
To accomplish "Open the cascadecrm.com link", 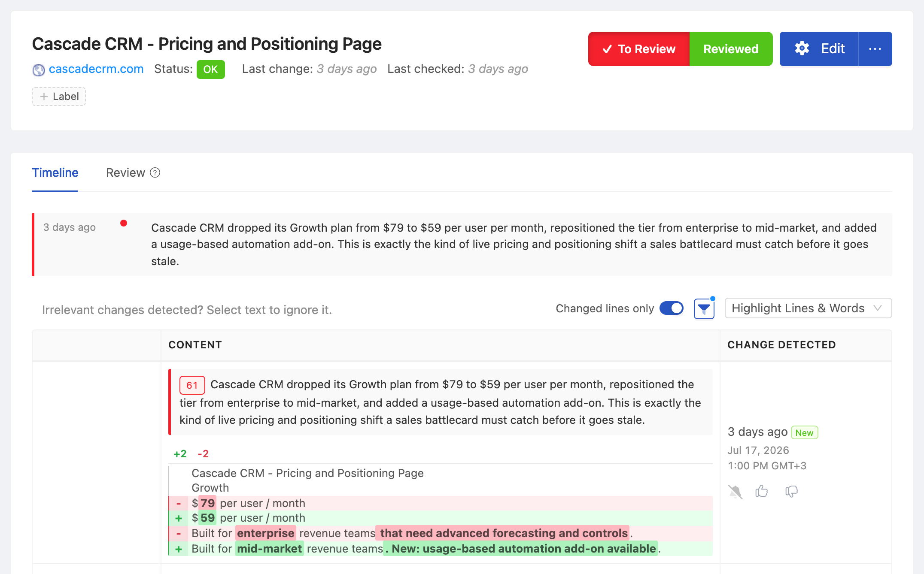I will point(96,69).
